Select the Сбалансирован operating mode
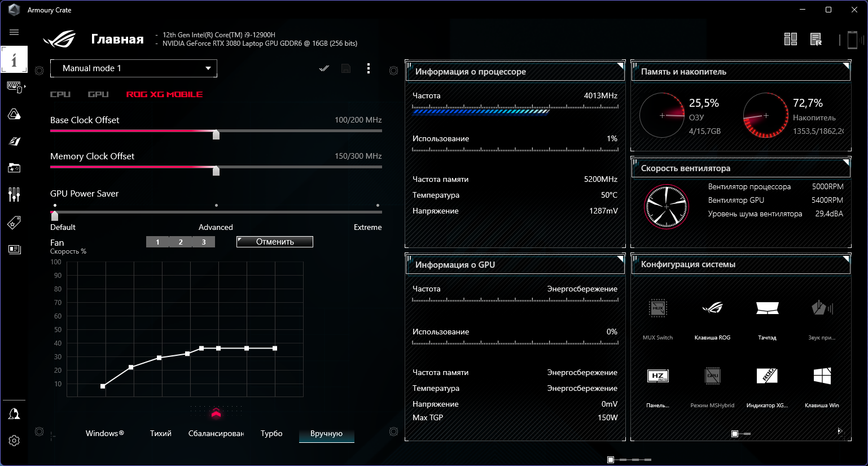This screenshot has height=466, width=868. (216, 433)
